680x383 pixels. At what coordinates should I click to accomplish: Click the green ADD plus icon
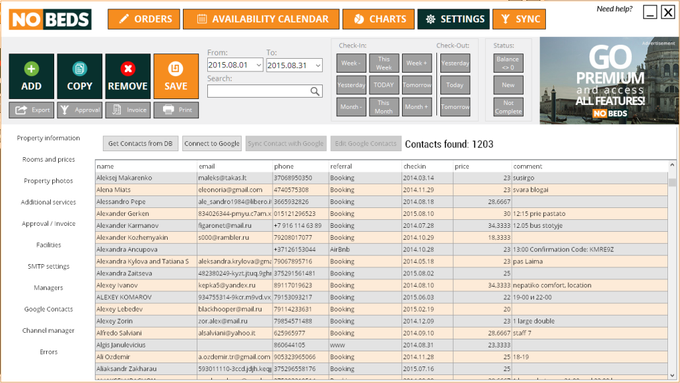[31, 69]
